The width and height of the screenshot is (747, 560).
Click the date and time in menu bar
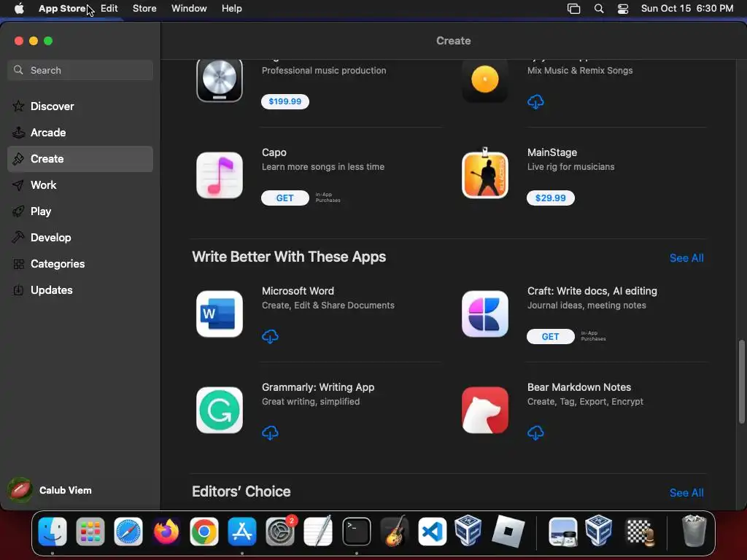(687, 9)
